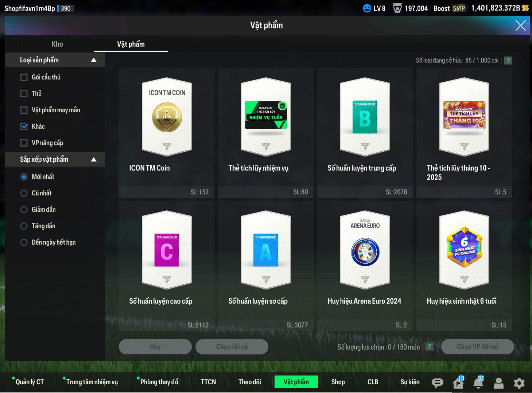Click the gold coin currency icon
Viewport: 532px width, 393px height.
click(x=525, y=8)
